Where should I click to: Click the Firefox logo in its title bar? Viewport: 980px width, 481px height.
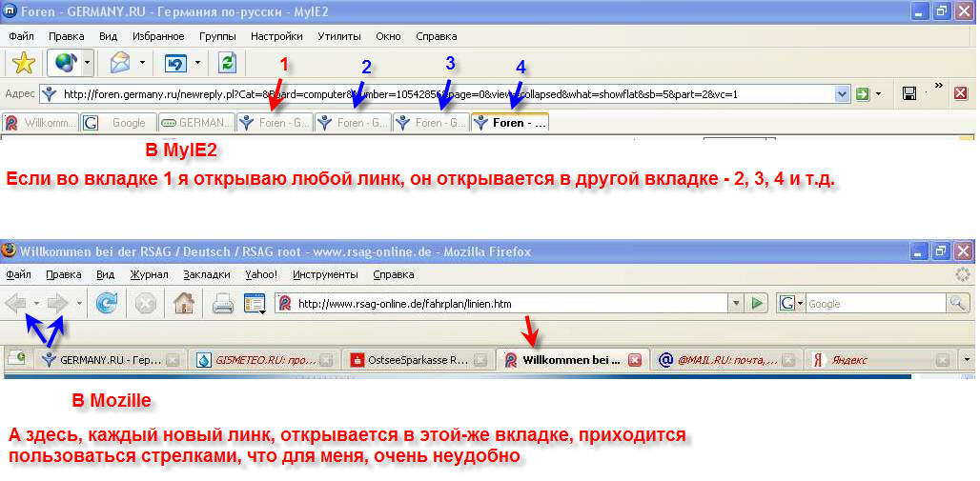point(9,251)
